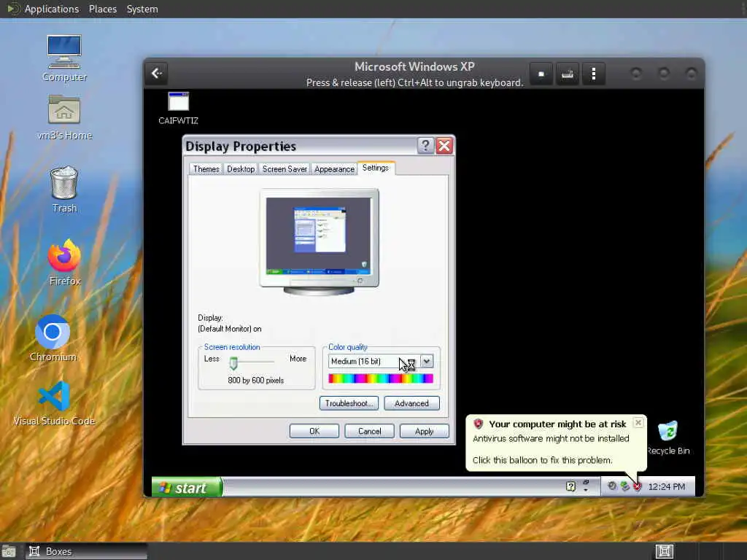747x560 pixels.
Task: Click the Boxes keyboard shortcuts button
Action: pos(567,74)
